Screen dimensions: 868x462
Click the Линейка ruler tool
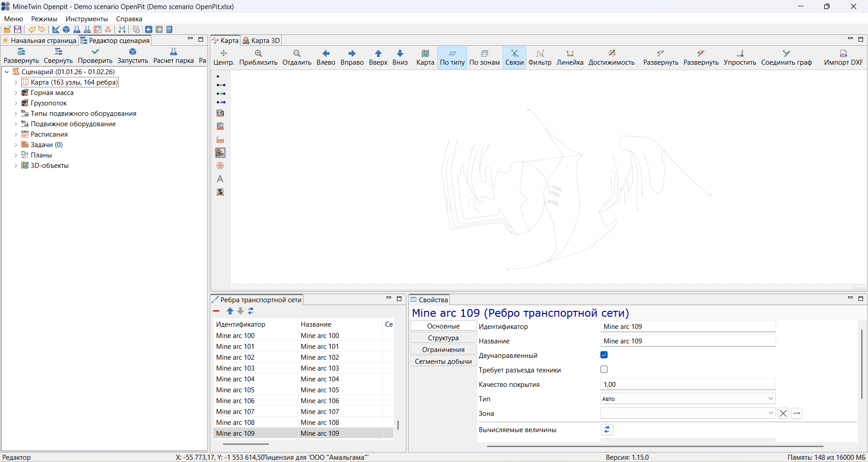pyautogui.click(x=570, y=58)
